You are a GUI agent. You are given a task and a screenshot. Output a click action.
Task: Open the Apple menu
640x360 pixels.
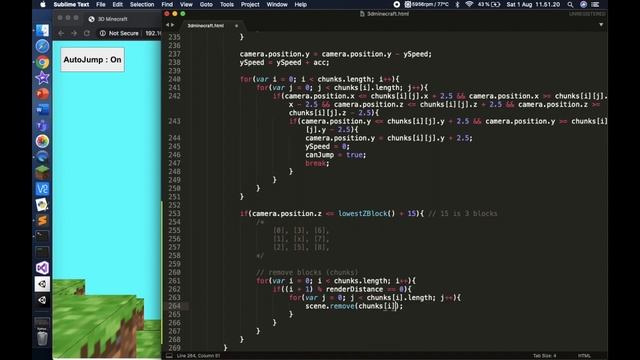coord(43,4)
